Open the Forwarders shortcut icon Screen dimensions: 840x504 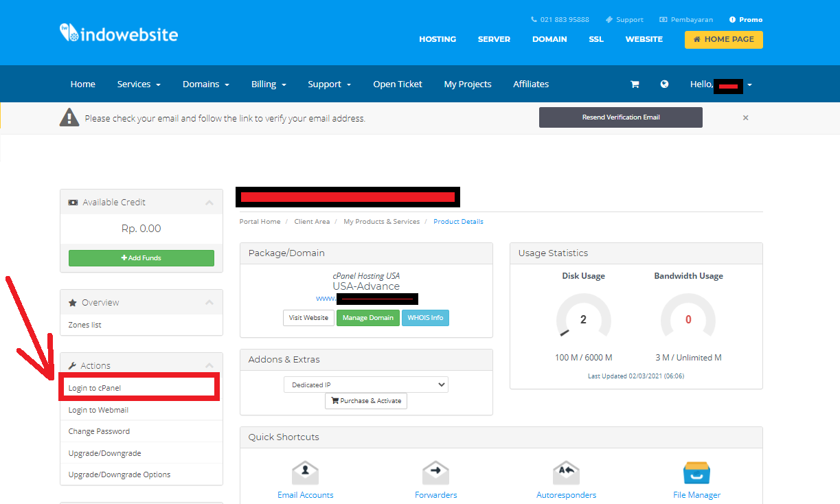(435, 472)
